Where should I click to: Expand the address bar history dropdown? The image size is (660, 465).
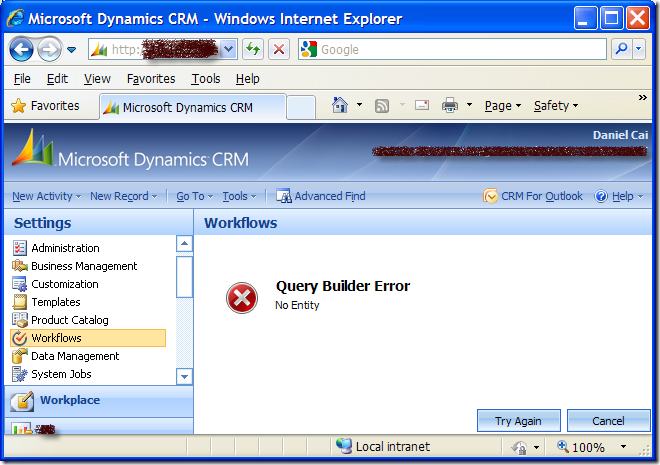coord(229,50)
